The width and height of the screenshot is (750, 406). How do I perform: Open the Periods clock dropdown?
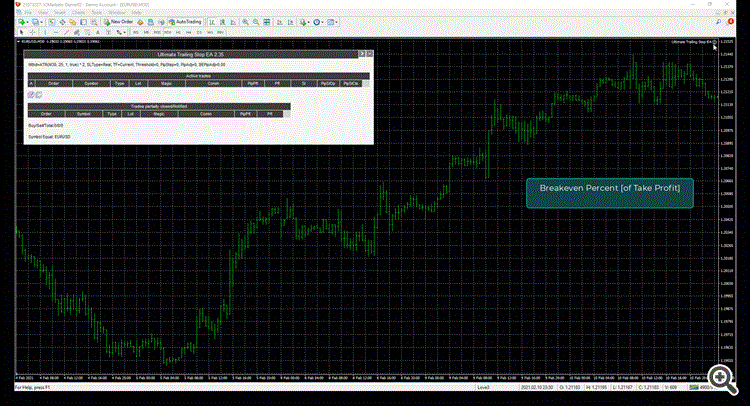pos(318,22)
